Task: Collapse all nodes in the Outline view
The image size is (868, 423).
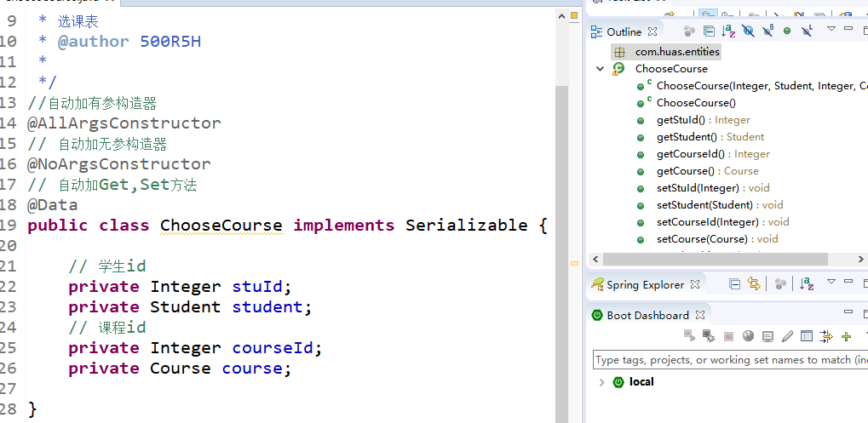Action: (x=709, y=31)
